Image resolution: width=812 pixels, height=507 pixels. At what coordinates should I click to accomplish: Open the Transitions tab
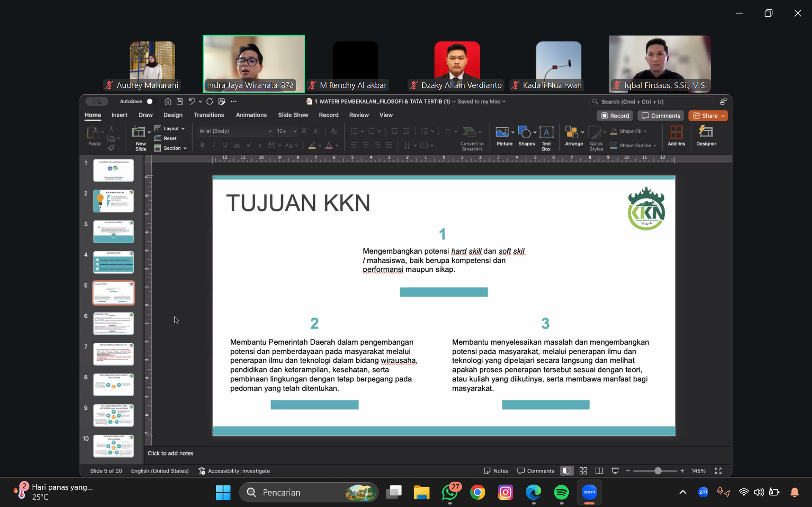click(209, 115)
